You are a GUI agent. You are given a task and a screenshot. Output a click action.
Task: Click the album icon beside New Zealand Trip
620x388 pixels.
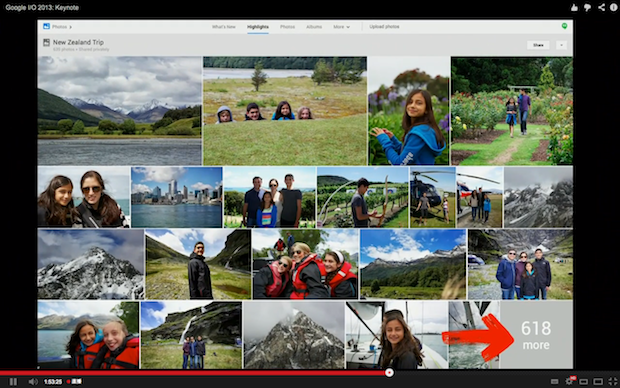click(46, 42)
